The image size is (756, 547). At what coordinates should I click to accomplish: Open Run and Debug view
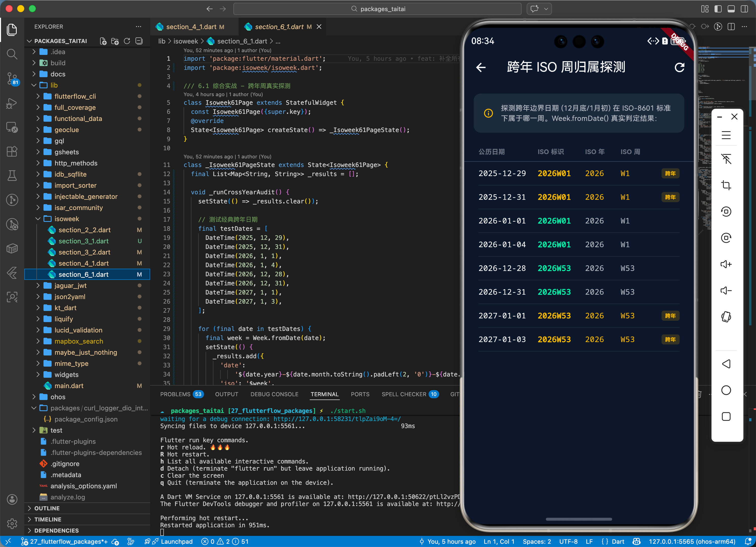(x=12, y=103)
